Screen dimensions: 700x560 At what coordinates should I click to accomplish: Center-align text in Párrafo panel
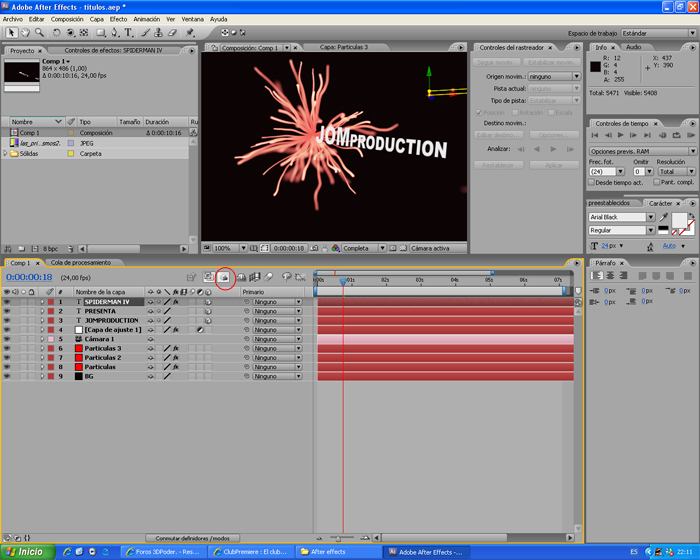610,276
